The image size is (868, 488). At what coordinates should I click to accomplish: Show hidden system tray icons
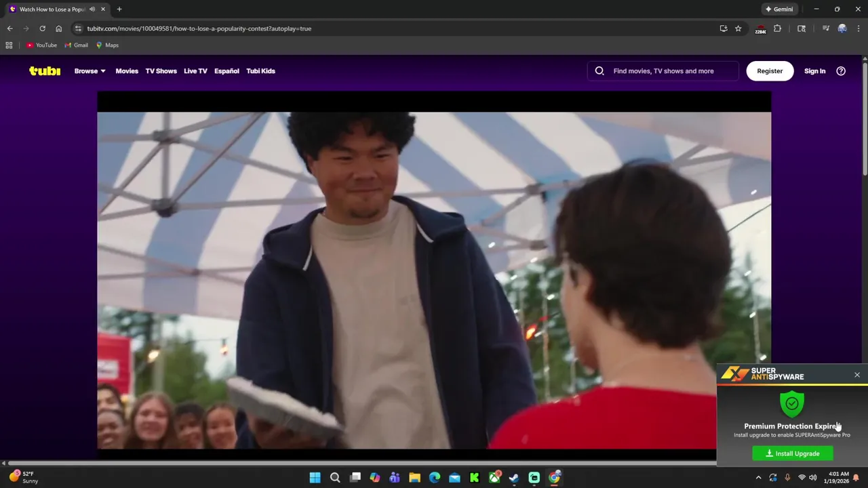click(759, 478)
